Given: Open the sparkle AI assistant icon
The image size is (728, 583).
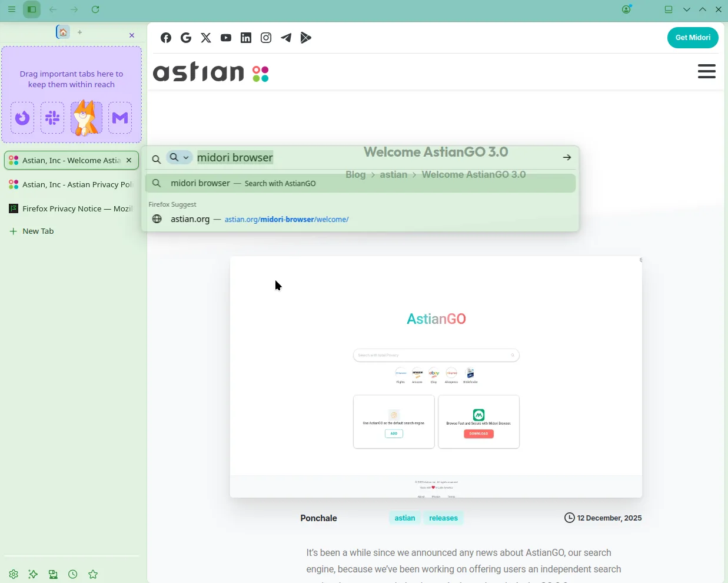Looking at the screenshot, I should [34, 575].
